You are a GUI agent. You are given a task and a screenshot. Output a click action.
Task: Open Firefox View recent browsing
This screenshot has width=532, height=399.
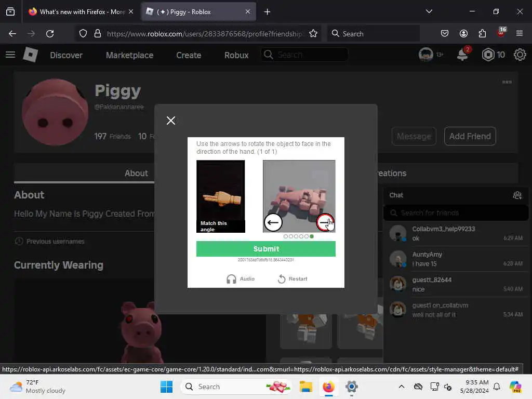point(10,12)
